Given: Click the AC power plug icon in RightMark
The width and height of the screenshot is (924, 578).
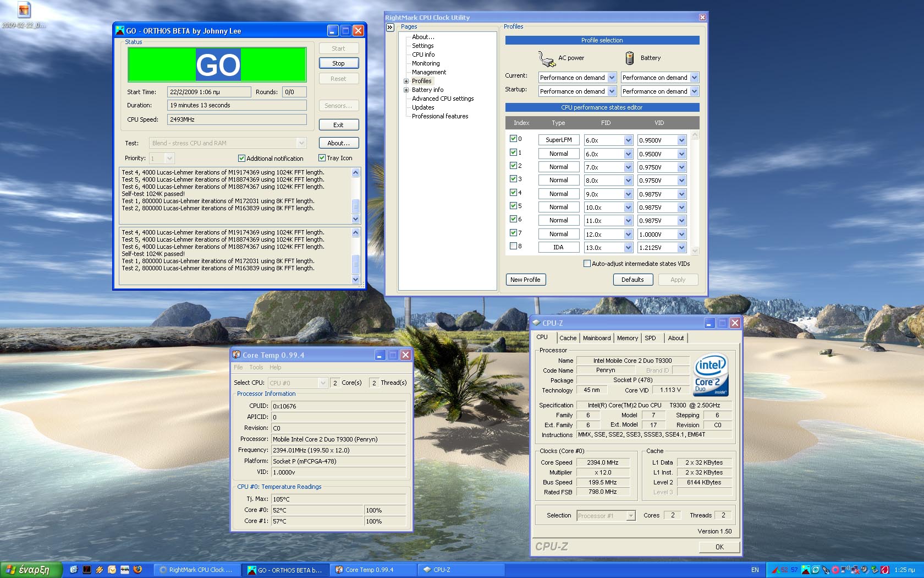Looking at the screenshot, I should pyautogui.click(x=547, y=58).
